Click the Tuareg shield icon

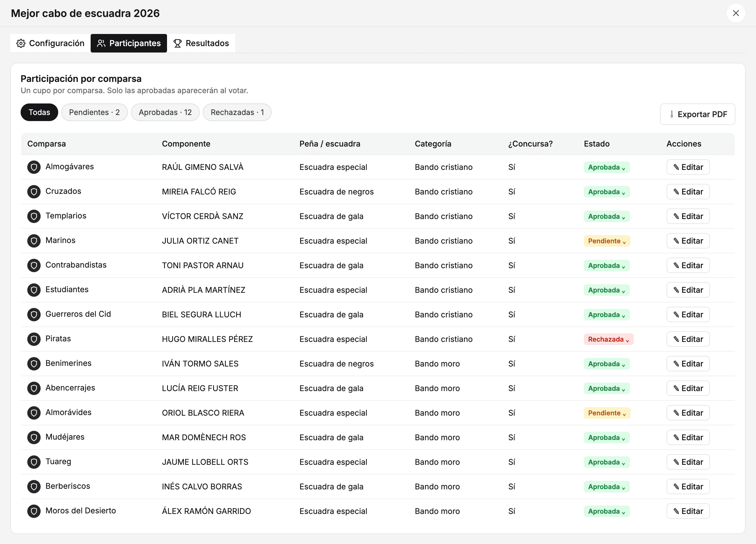pos(34,462)
